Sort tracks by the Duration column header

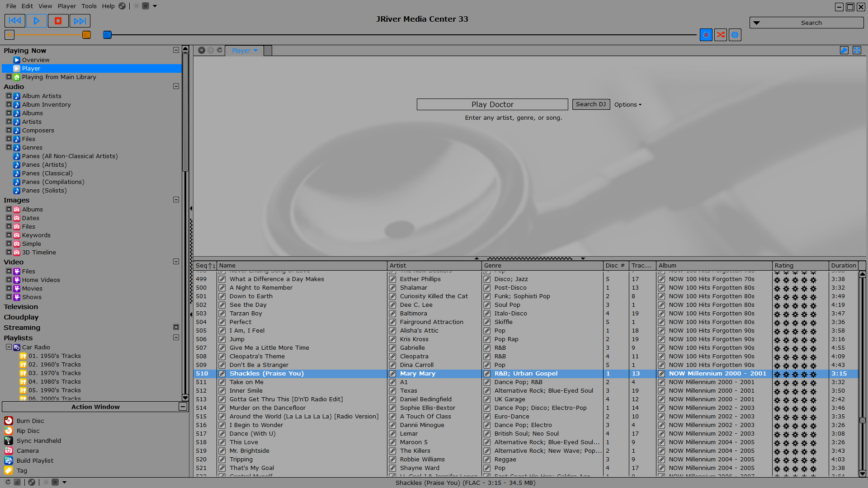click(x=843, y=266)
